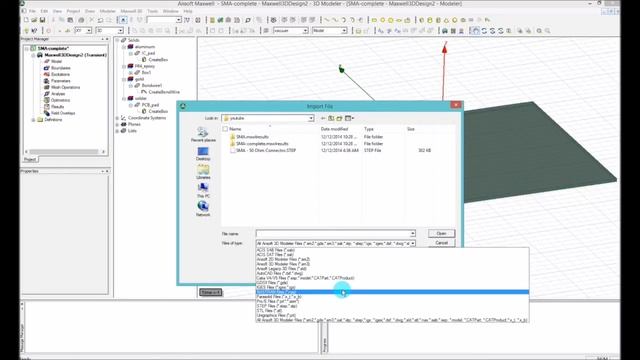
Task: Click the New project toolbar icon
Action: (26, 20)
